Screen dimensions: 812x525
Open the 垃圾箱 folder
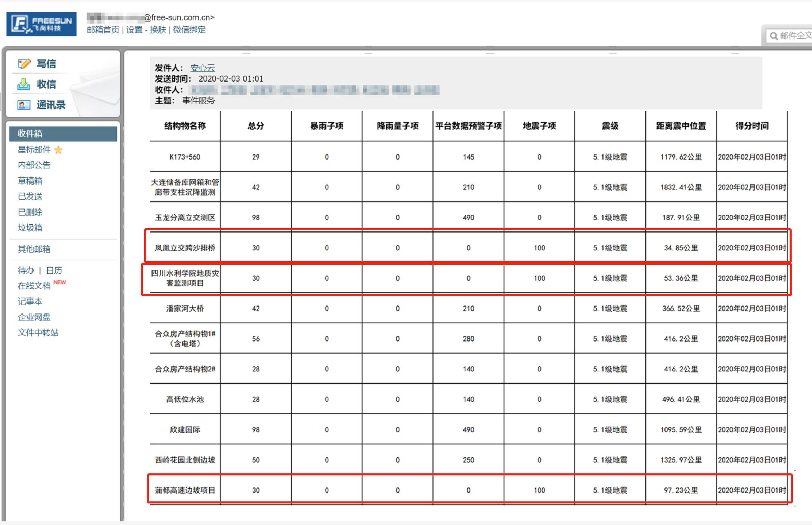click(x=30, y=227)
